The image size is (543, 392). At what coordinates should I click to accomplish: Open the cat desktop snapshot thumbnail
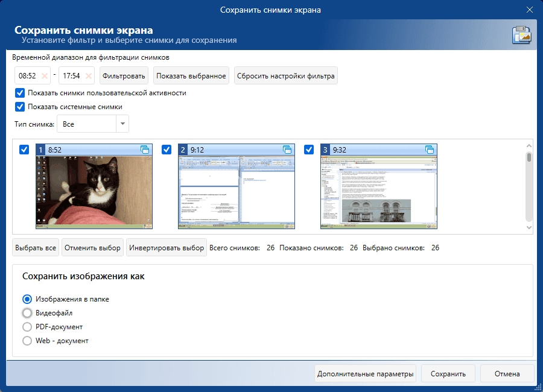click(x=94, y=192)
